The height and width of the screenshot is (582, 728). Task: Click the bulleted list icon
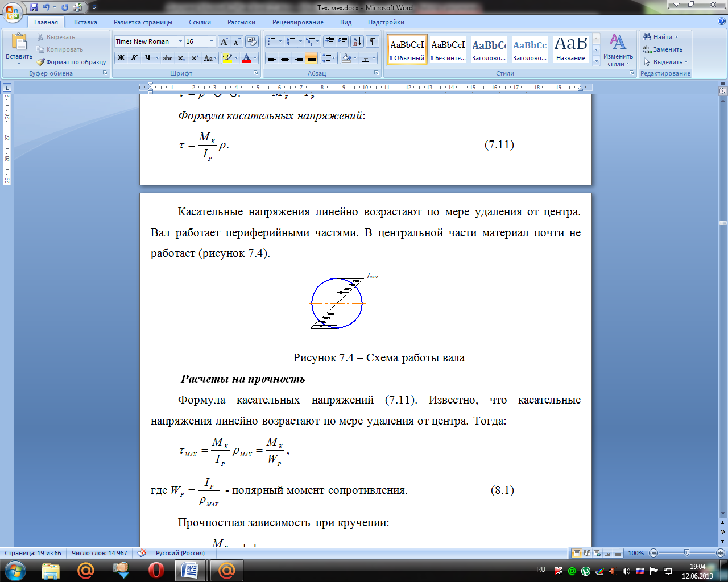click(271, 41)
